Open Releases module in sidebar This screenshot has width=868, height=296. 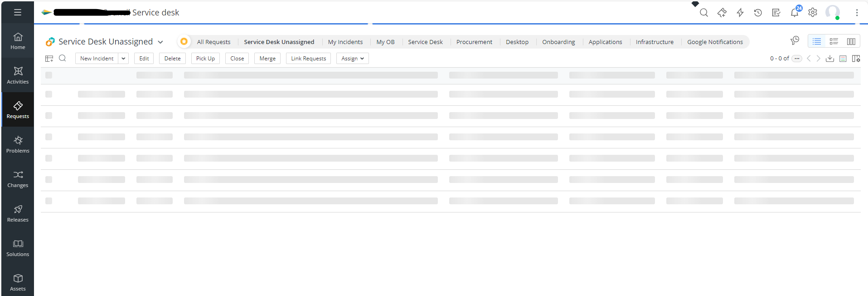18,213
